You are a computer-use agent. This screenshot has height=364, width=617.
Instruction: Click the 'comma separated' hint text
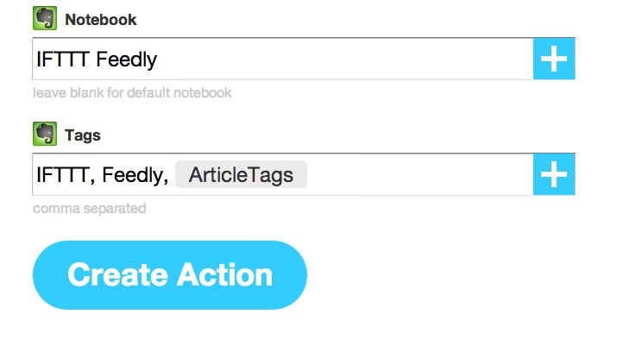click(90, 209)
